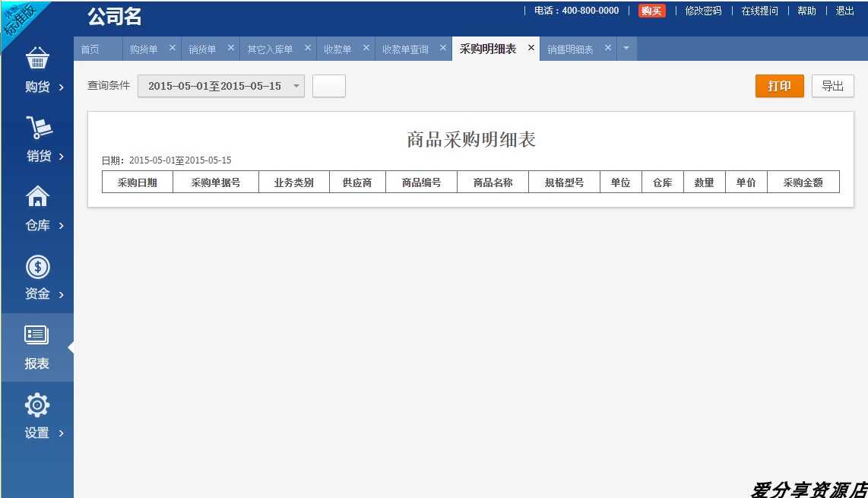The height and width of the screenshot is (498, 868).
Task: Open the 销货 sales cart icon
Action: tap(39, 127)
